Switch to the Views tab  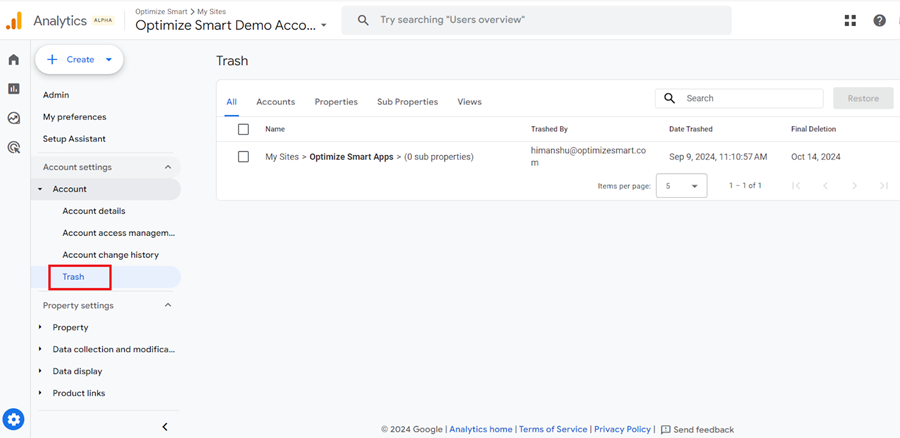coord(470,102)
